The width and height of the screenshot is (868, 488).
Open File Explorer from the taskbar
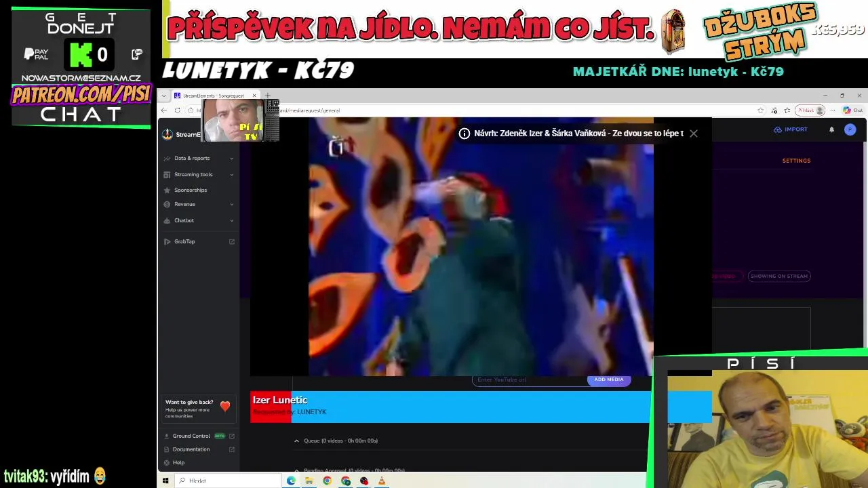309,481
